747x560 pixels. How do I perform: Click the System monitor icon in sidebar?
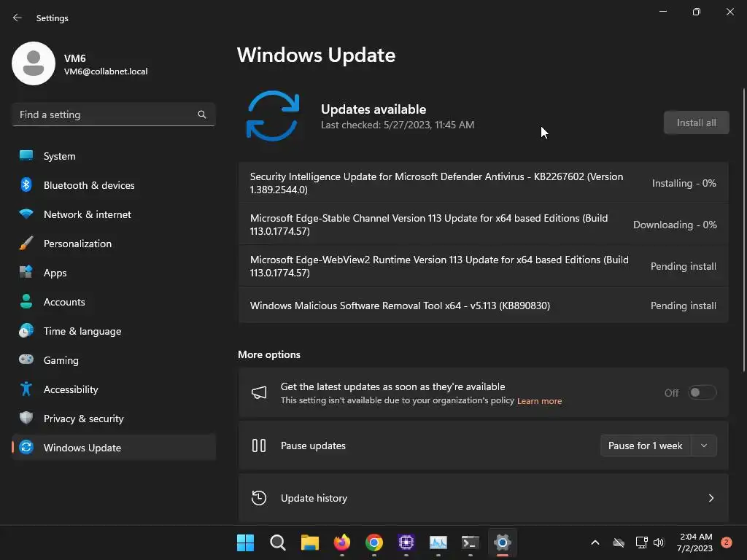[26, 156]
